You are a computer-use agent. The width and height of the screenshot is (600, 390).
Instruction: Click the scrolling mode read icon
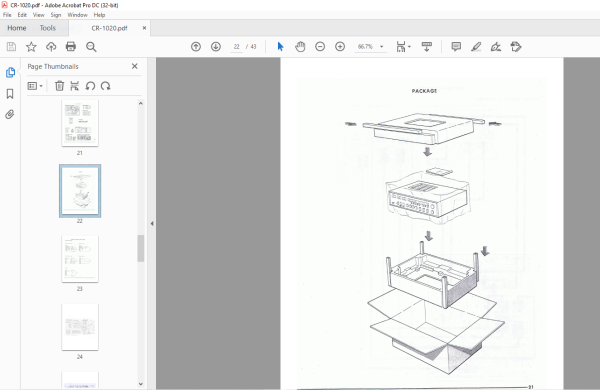(x=427, y=47)
